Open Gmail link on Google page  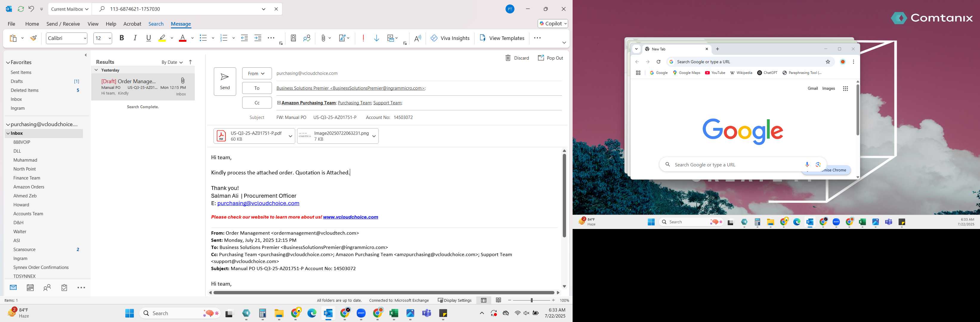pyautogui.click(x=813, y=89)
